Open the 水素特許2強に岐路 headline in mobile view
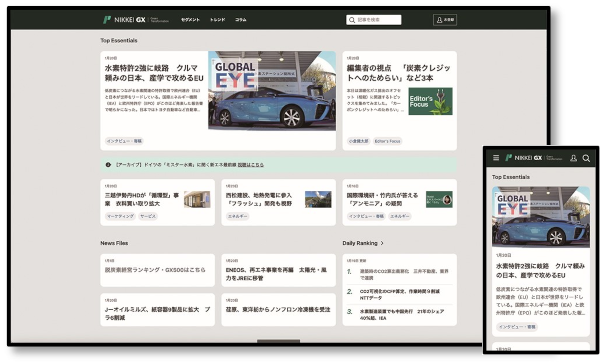This screenshot has height=364, width=600. 540,270
